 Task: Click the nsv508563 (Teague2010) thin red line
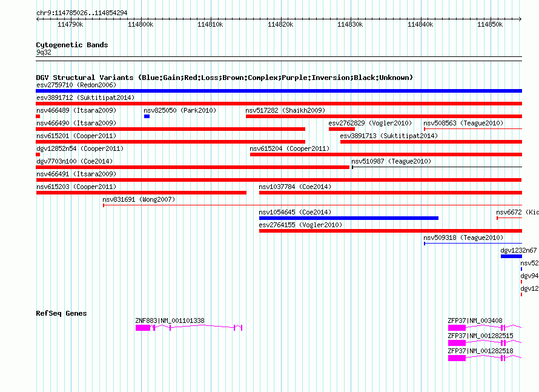pos(473,129)
